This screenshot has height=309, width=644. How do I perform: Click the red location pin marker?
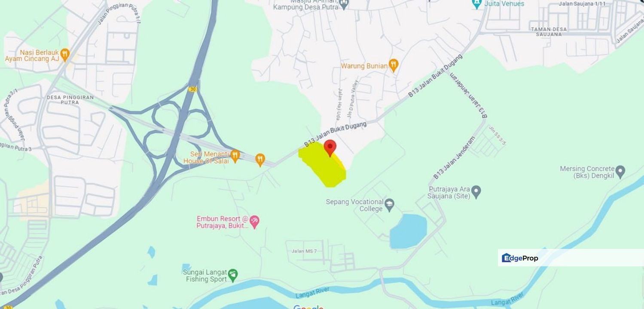click(x=330, y=148)
